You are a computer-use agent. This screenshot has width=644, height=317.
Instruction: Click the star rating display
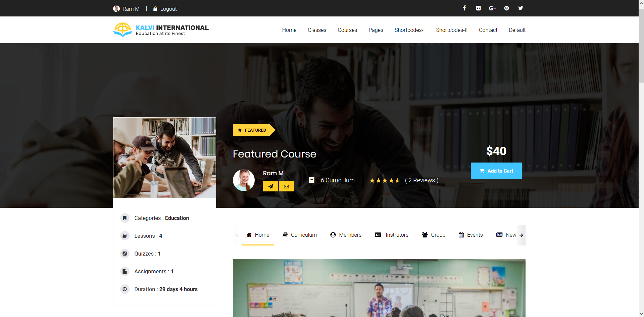385,180
